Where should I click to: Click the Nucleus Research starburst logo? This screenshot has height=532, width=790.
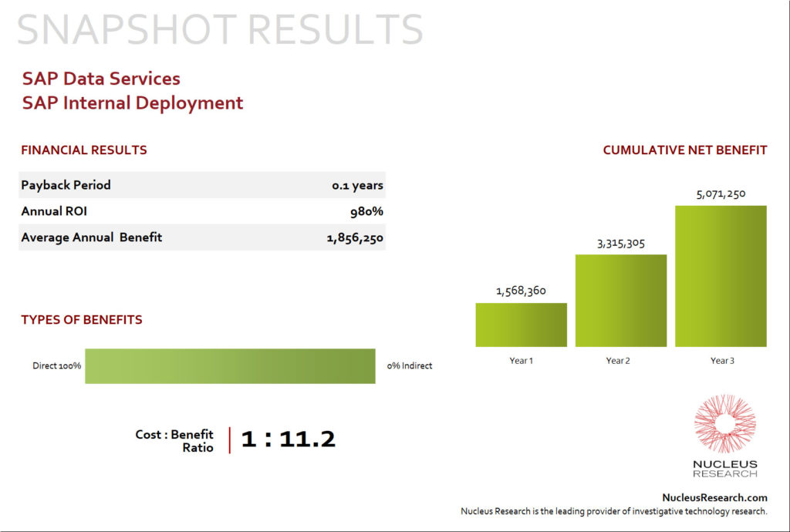click(x=724, y=423)
